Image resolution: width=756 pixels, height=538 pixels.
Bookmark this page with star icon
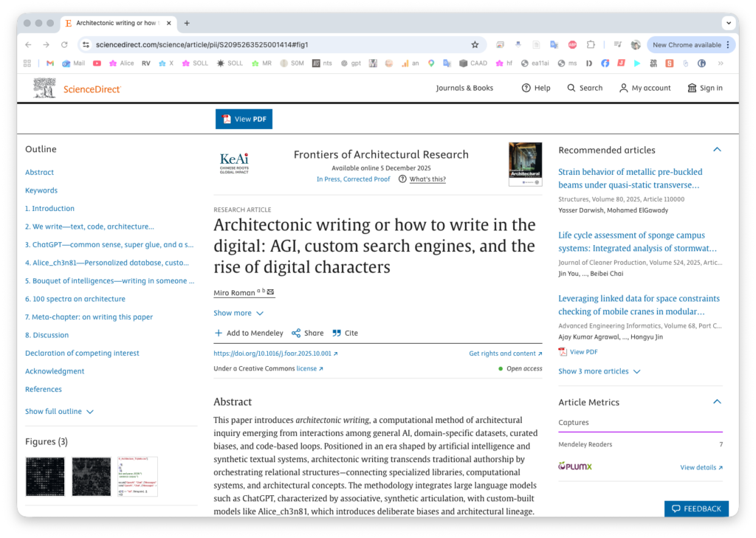(475, 44)
